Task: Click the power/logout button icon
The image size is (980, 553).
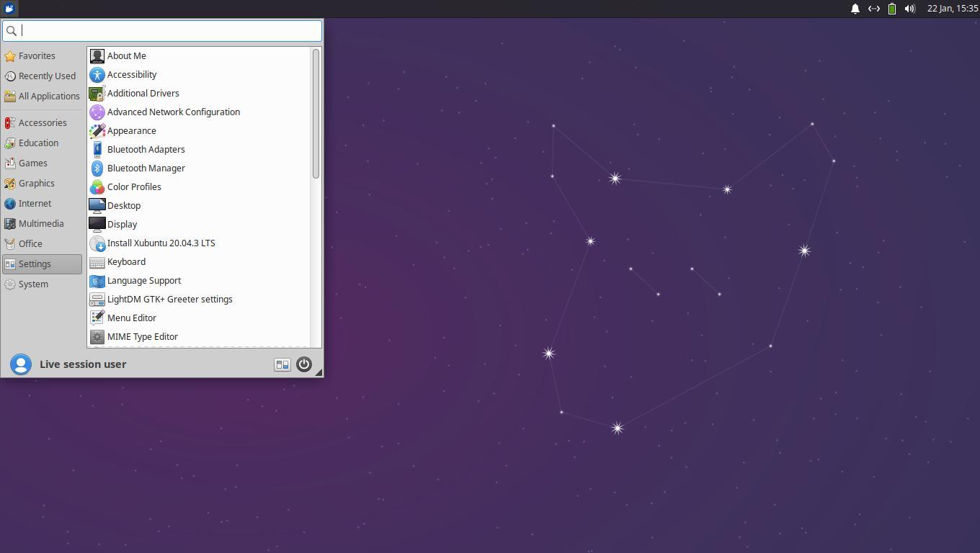Action: pos(304,364)
